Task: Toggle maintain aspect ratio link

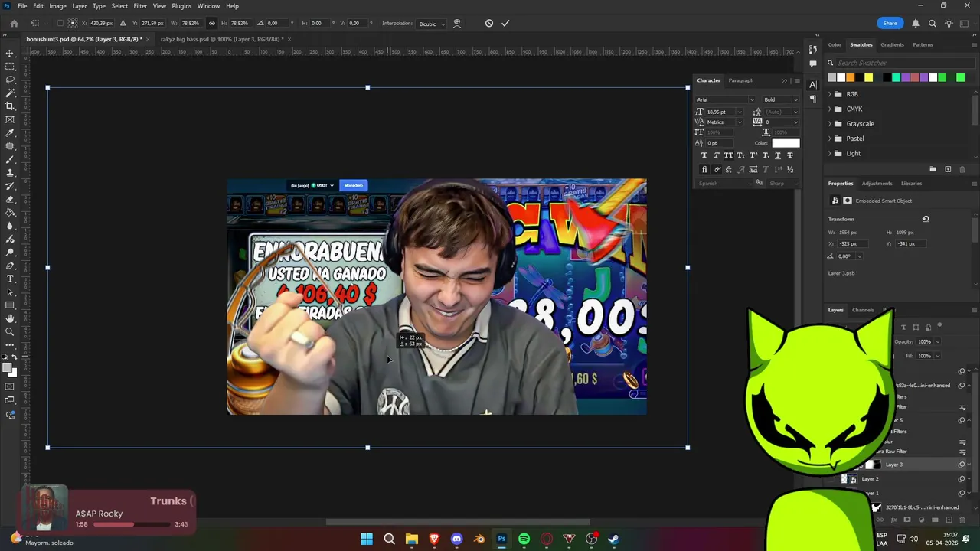Action: (212, 23)
